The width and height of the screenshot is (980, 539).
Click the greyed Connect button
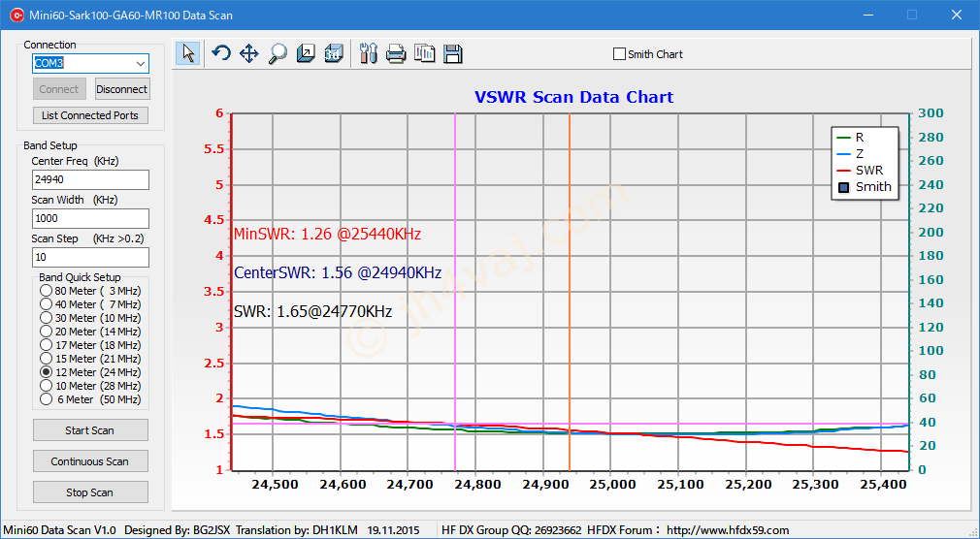pos(59,89)
